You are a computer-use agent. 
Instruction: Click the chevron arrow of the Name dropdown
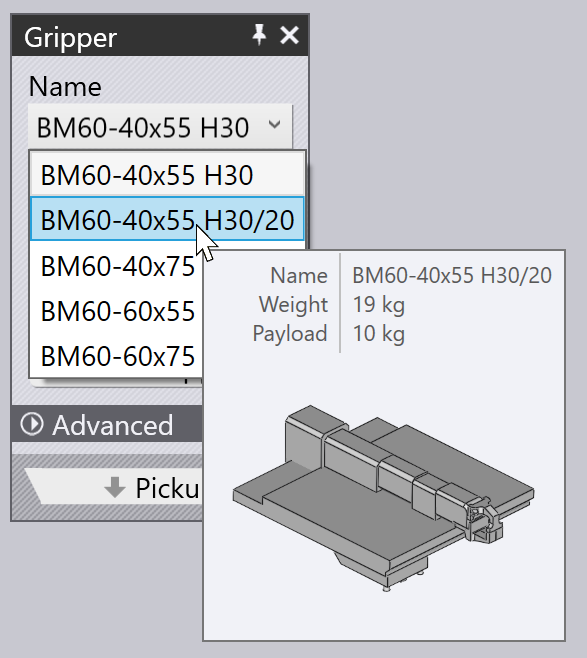click(x=274, y=125)
